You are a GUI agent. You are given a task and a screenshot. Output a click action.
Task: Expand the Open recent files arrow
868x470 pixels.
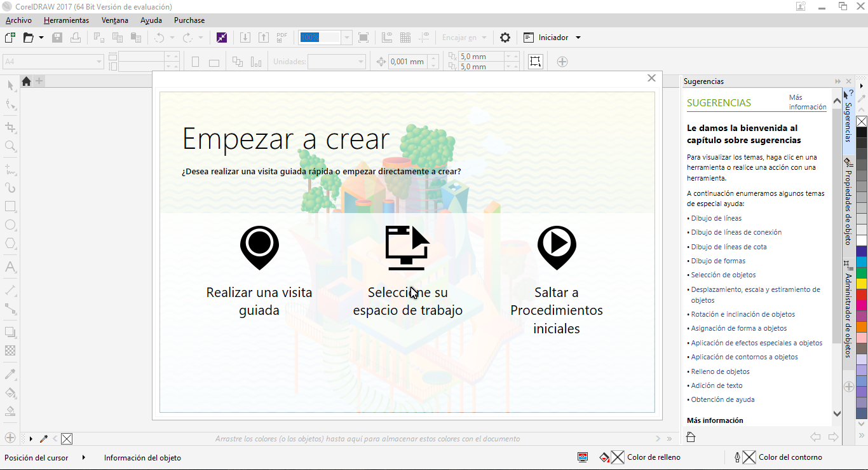coord(41,38)
